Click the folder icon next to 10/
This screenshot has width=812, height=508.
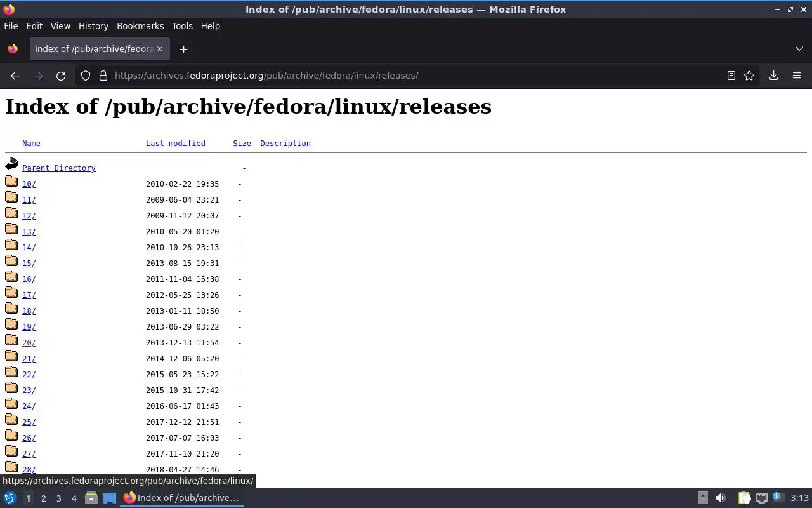(x=11, y=182)
